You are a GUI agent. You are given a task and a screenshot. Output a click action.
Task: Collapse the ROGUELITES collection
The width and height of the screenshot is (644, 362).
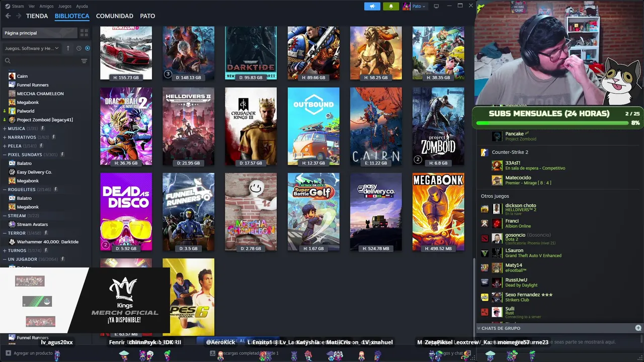[x=4, y=190]
